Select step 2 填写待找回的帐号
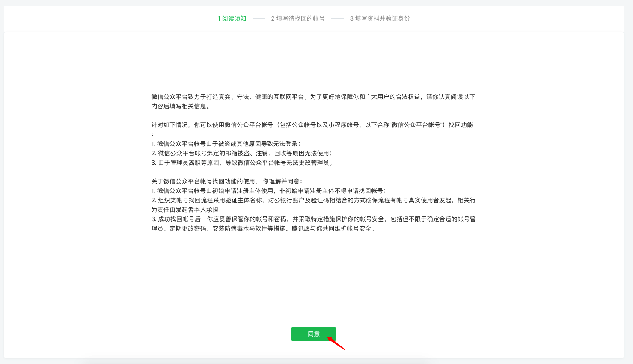 [298, 18]
